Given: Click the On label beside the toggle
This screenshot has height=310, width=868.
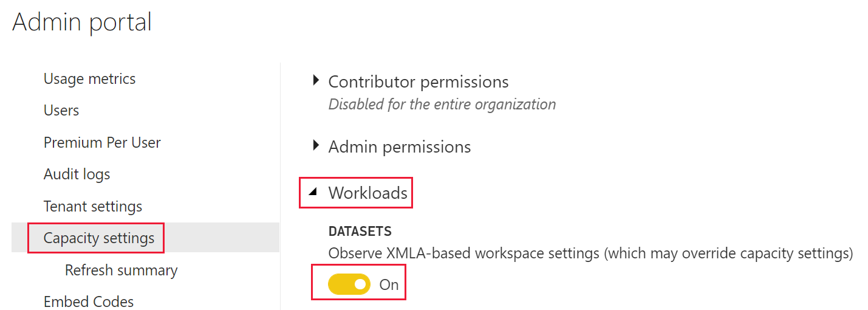Looking at the screenshot, I should [x=389, y=284].
